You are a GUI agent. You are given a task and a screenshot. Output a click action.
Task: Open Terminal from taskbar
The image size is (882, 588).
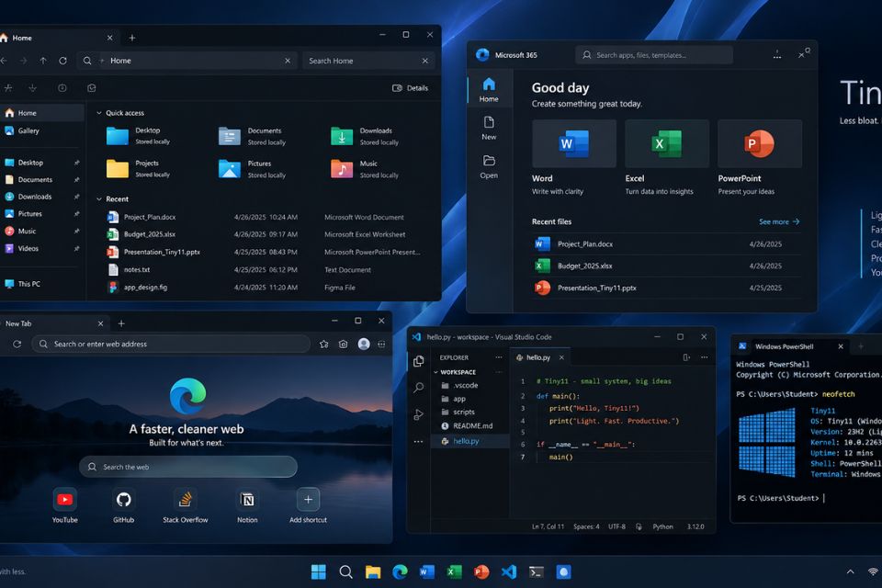click(x=536, y=571)
